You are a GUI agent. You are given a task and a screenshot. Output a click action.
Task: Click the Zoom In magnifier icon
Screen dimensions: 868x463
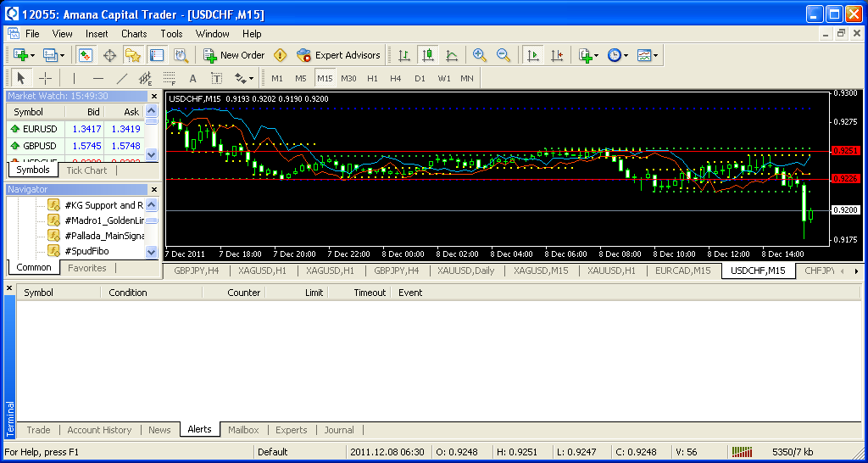480,55
